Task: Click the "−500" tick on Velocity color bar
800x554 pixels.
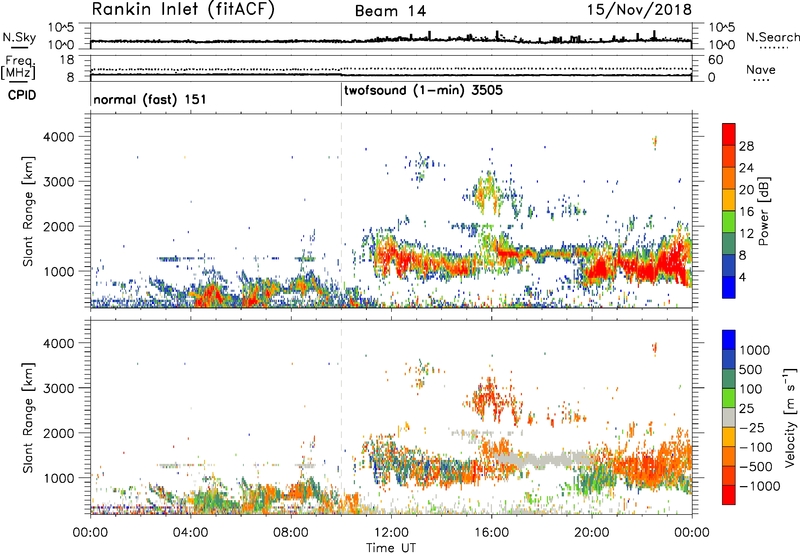Action: (x=756, y=467)
